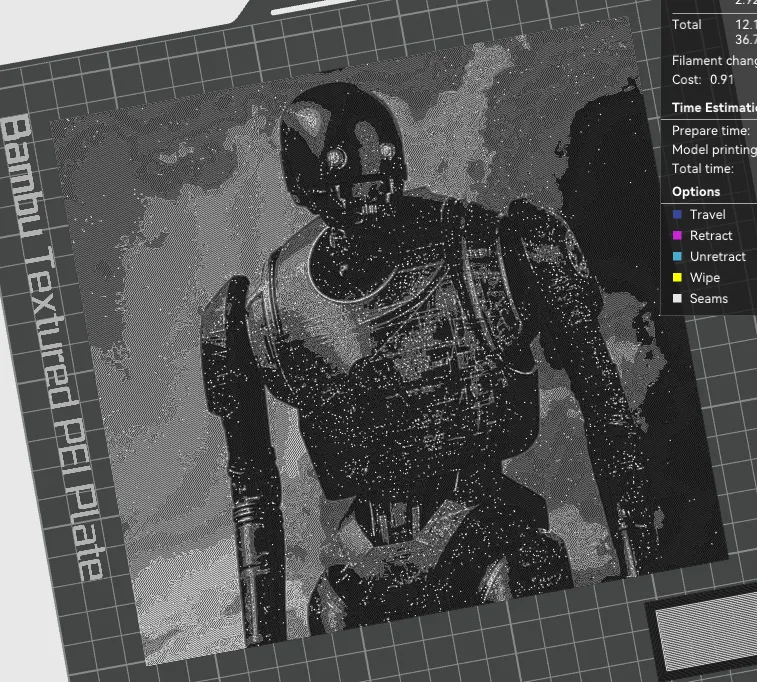The width and height of the screenshot is (757, 682).
Task: Click the Filament change row
Action: [x=715, y=61]
